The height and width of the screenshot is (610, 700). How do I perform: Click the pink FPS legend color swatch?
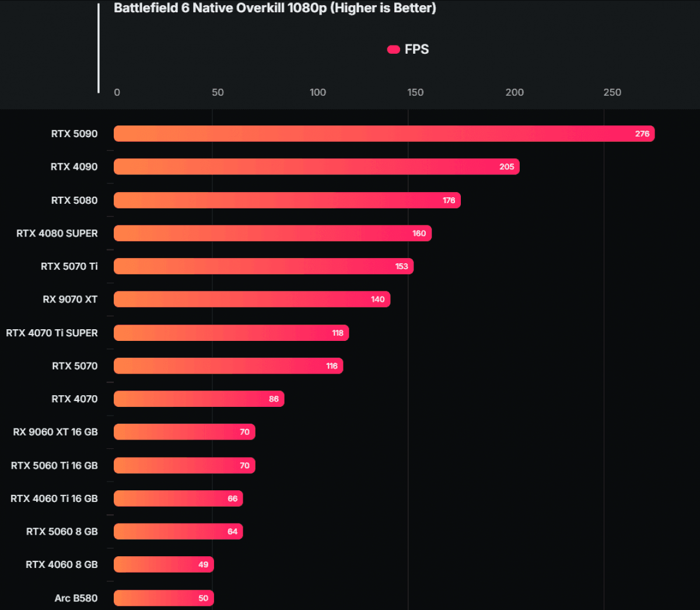(393, 50)
